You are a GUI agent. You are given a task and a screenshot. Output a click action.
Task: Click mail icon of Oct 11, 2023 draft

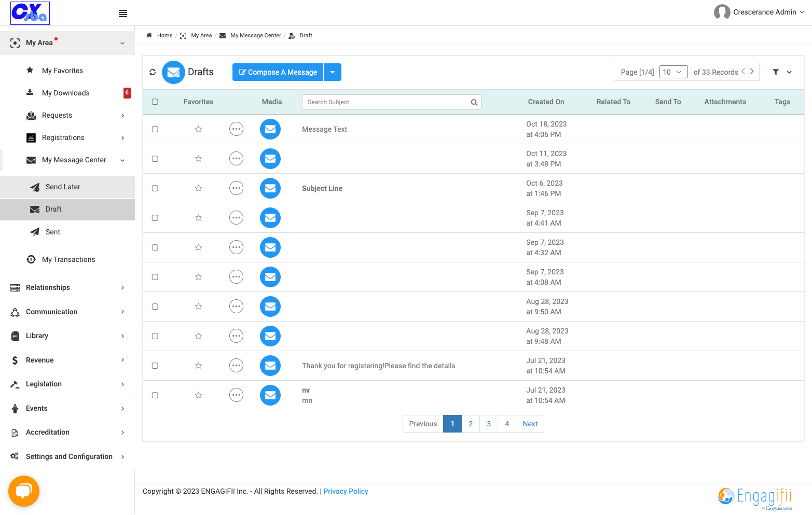click(270, 159)
